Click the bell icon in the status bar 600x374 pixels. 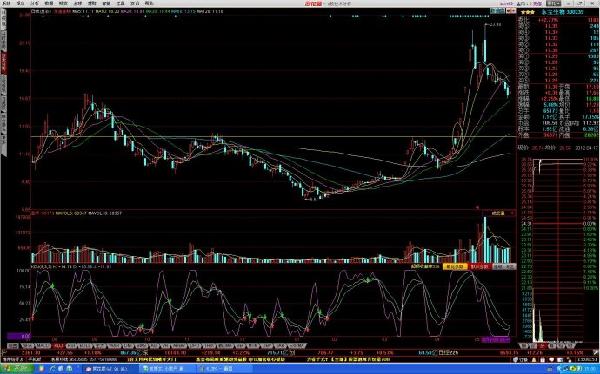pos(534,360)
